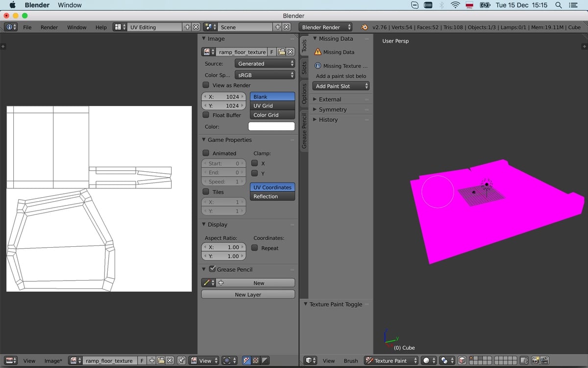
Task: Select Reflection mapping button
Action: pyautogui.click(x=272, y=196)
